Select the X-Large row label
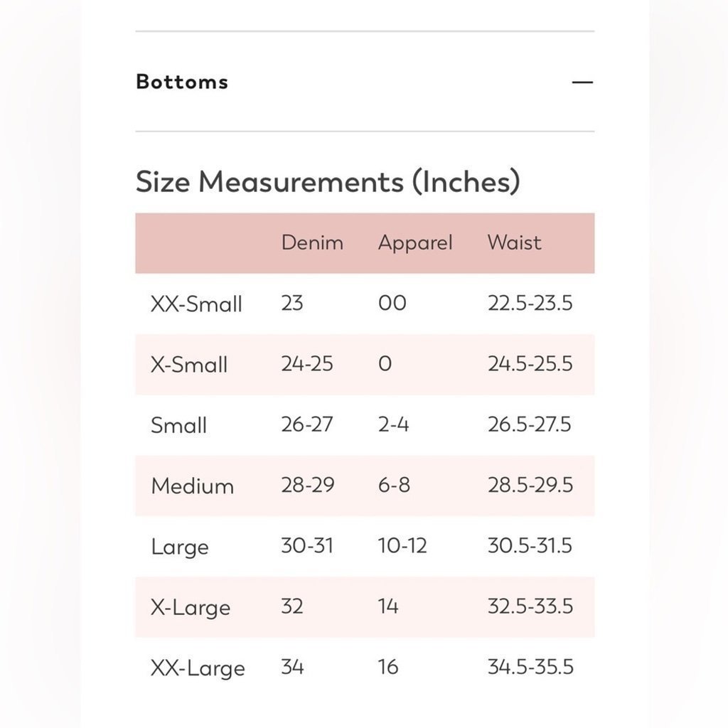The height and width of the screenshot is (728, 728). [191, 608]
